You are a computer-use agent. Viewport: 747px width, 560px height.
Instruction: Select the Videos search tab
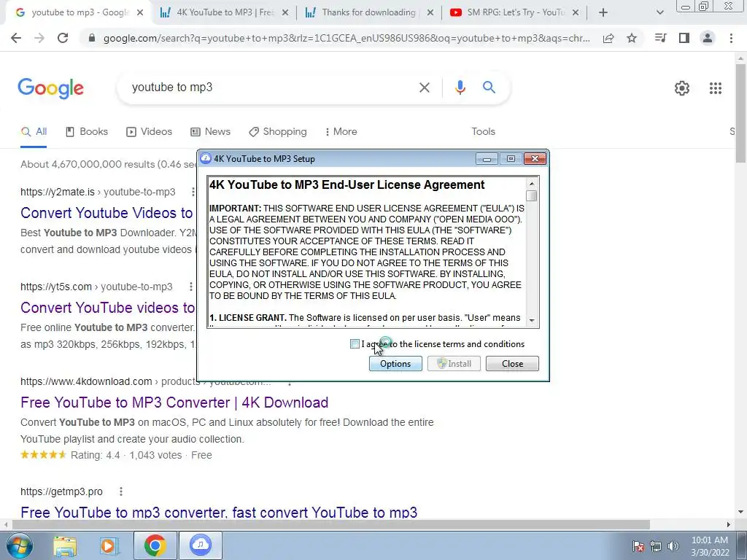click(x=149, y=132)
